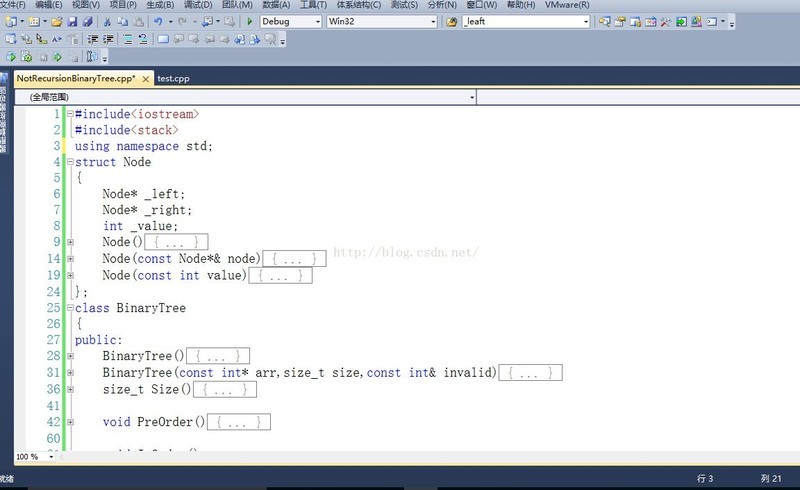Save the current file with the floppy icon
Viewport: 800px width, 490px height.
(72, 21)
